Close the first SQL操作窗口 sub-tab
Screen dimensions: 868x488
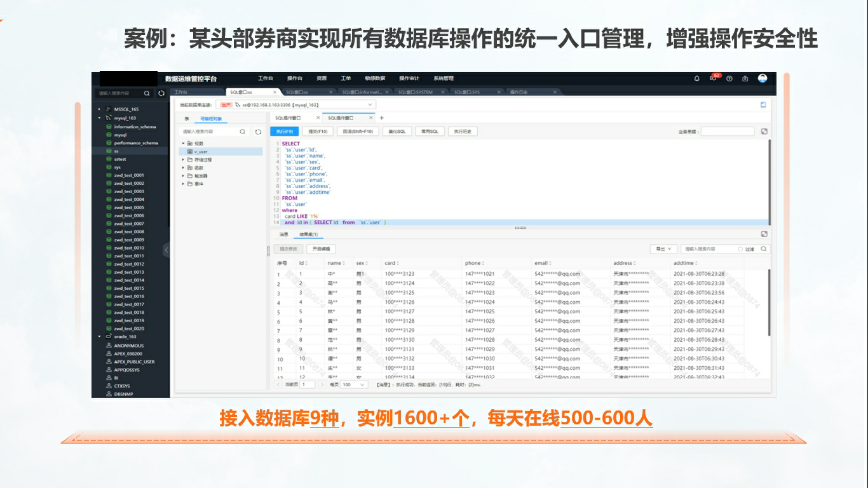(318, 118)
